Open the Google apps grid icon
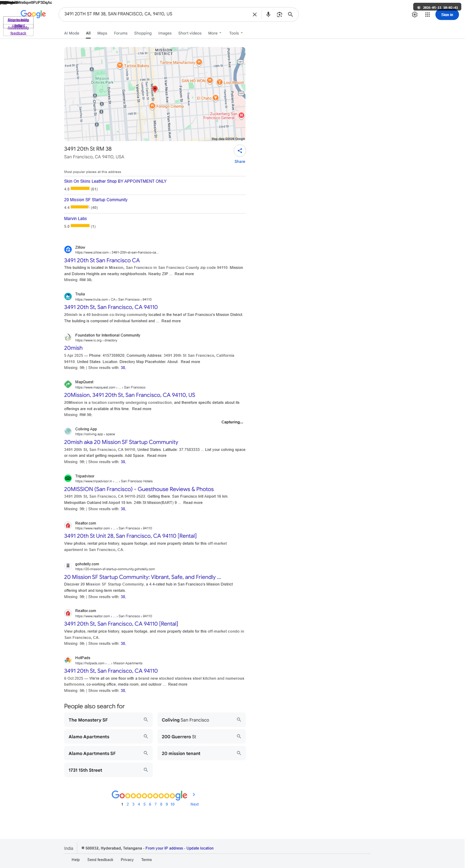The height and width of the screenshot is (868, 470). [427, 15]
